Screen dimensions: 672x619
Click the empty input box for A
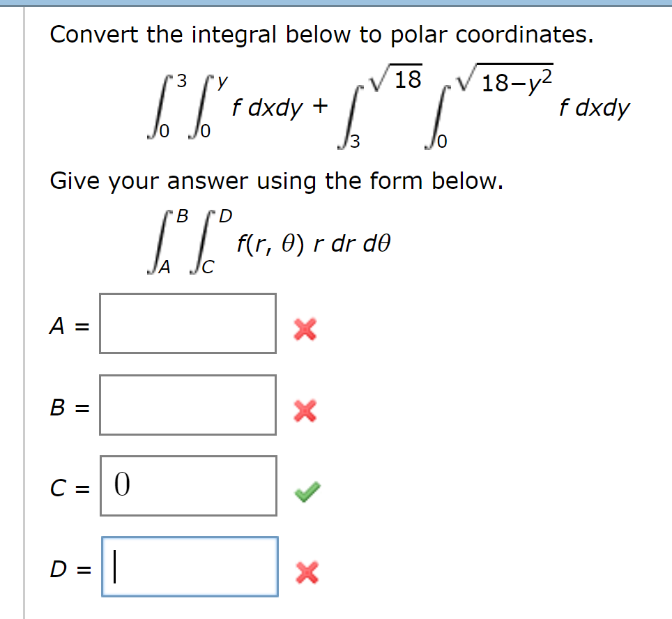pos(188,323)
